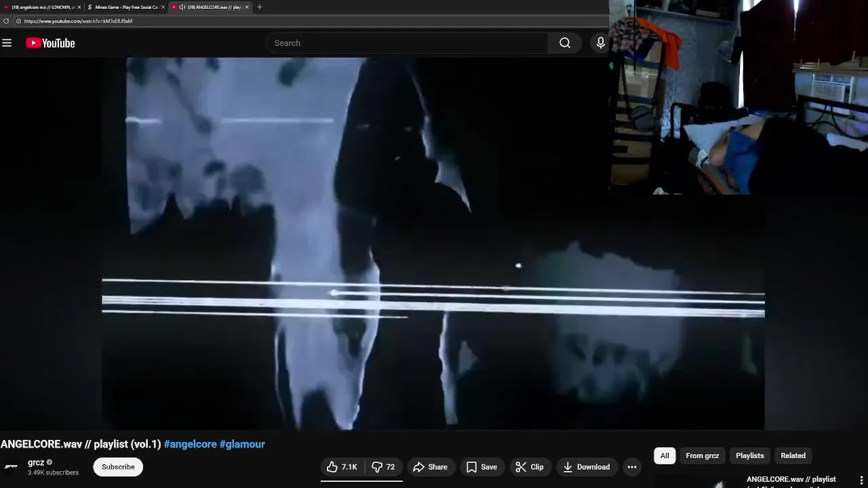Open the #angelcore hashtag link

click(191, 445)
